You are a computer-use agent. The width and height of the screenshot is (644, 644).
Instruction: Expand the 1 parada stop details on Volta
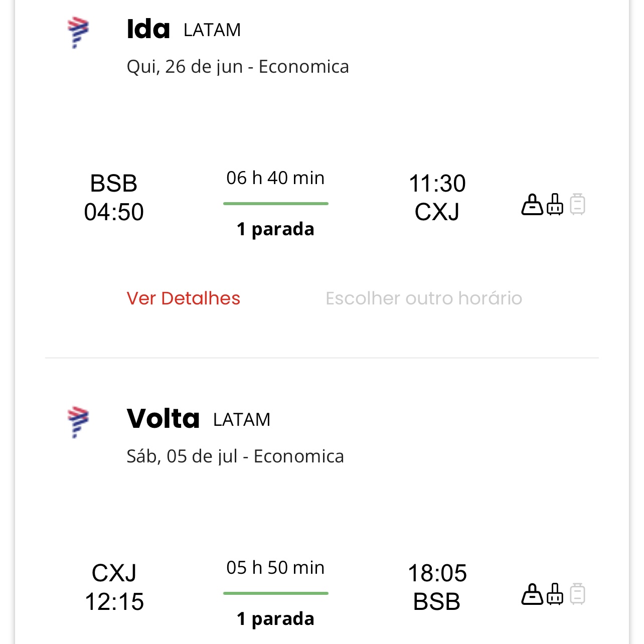[x=275, y=619]
